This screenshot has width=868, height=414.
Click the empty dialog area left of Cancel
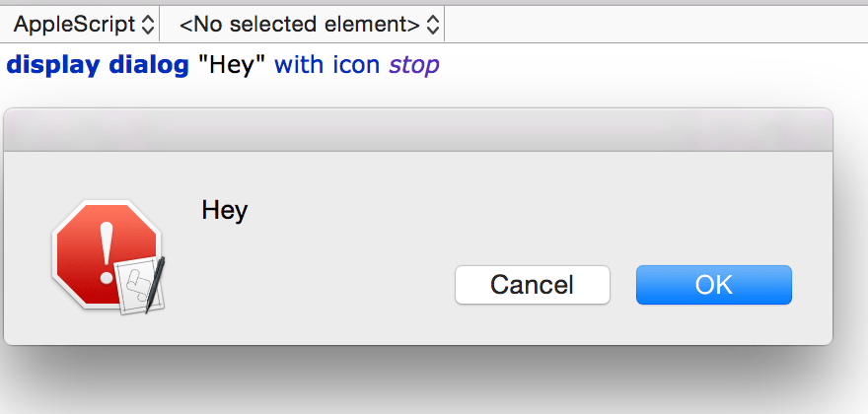coord(325,286)
